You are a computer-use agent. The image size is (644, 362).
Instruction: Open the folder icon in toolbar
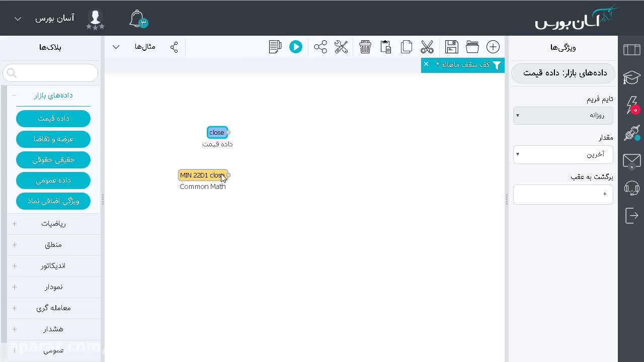(x=472, y=47)
